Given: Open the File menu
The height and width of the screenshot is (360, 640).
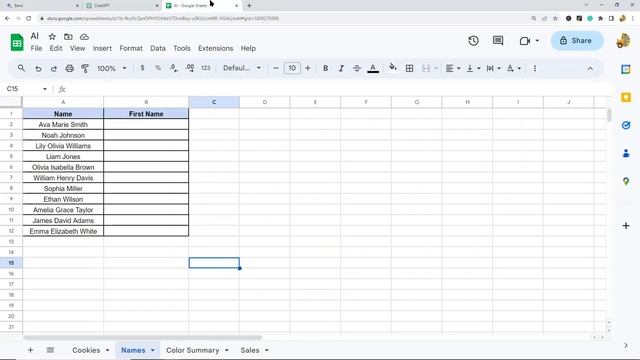Looking at the screenshot, I should point(36,48).
